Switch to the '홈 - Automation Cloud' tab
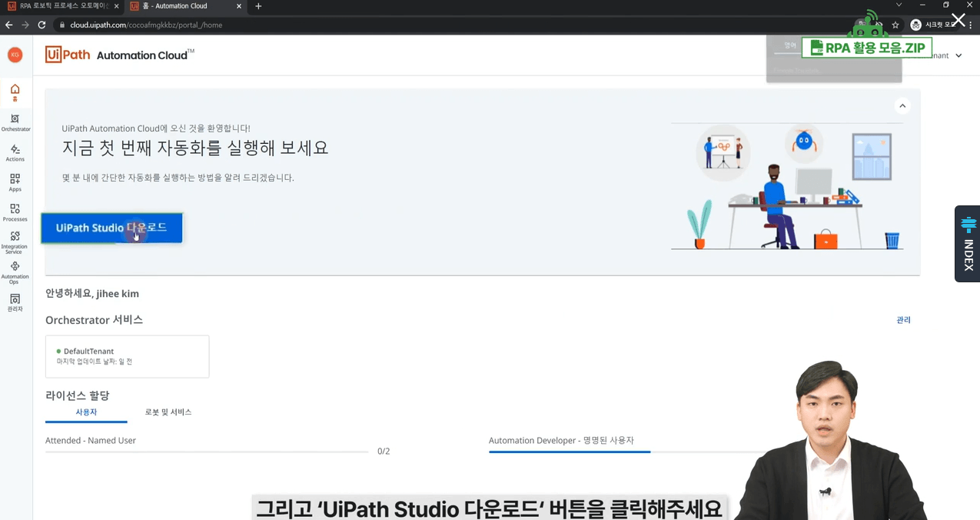The height and width of the screenshot is (520, 980). [186, 6]
